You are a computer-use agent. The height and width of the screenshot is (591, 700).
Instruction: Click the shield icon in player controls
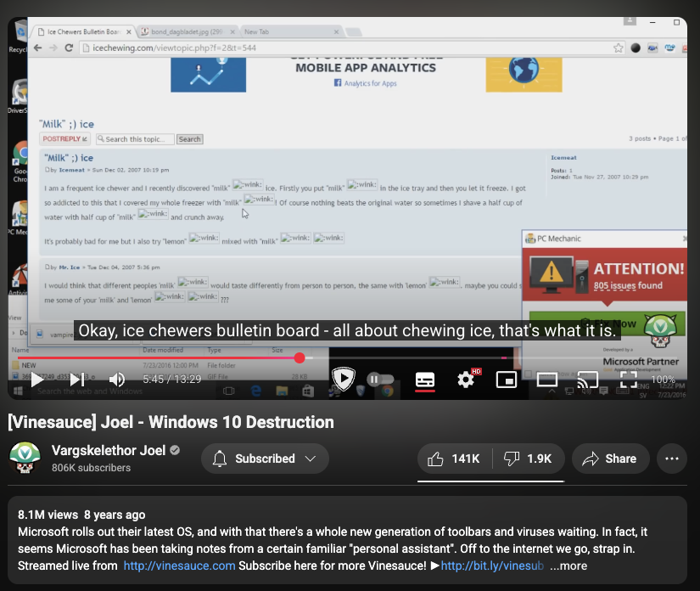(343, 379)
